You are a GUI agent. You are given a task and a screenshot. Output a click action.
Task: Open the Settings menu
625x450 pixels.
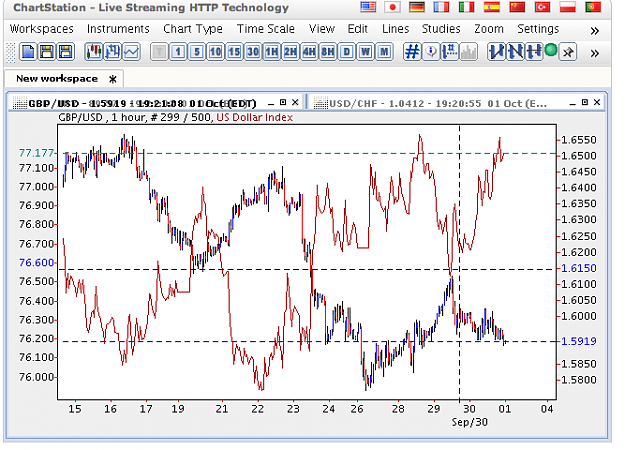pyautogui.click(x=538, y=29)
